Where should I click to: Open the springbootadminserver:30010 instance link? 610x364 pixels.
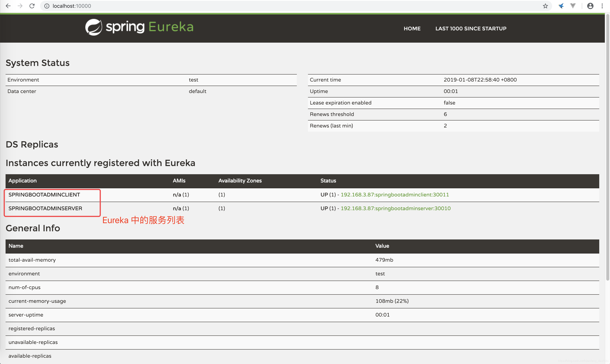click(x=396, y=208)
